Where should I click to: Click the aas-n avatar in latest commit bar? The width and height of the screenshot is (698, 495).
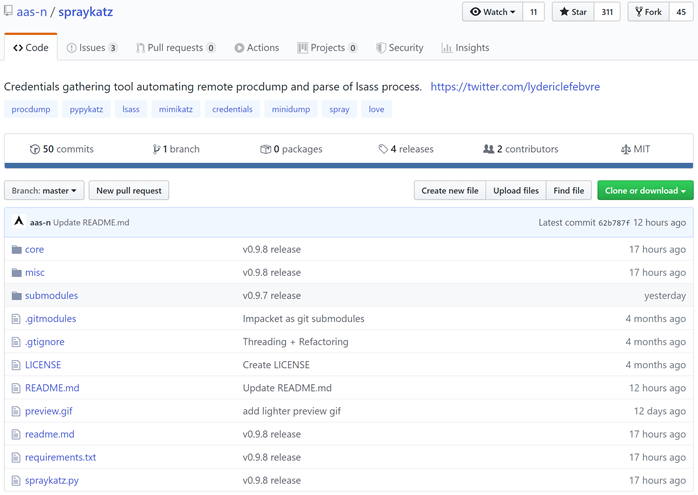(19, 221)
